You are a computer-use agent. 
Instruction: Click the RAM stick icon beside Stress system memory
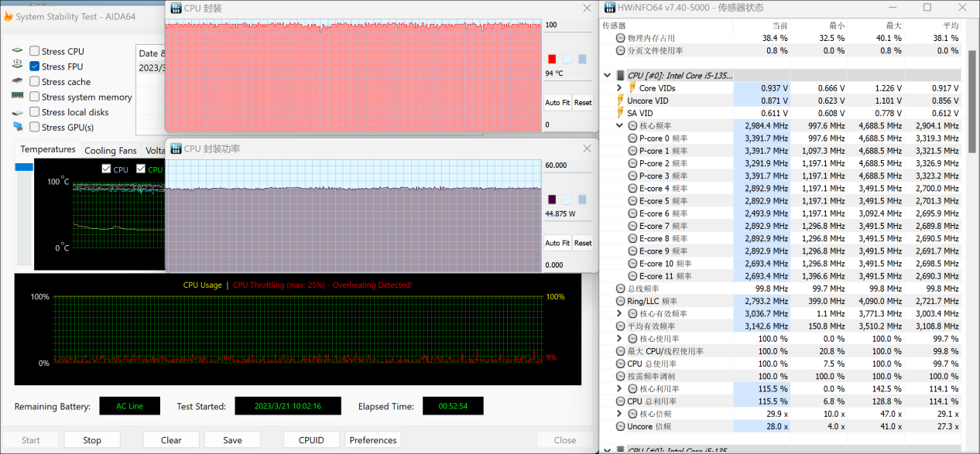tap(17, 97)
